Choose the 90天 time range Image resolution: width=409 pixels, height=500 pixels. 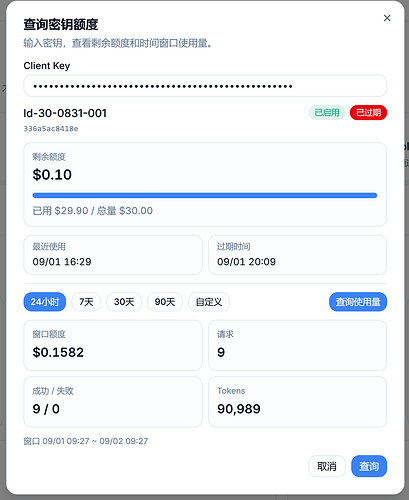click(165, 302)
